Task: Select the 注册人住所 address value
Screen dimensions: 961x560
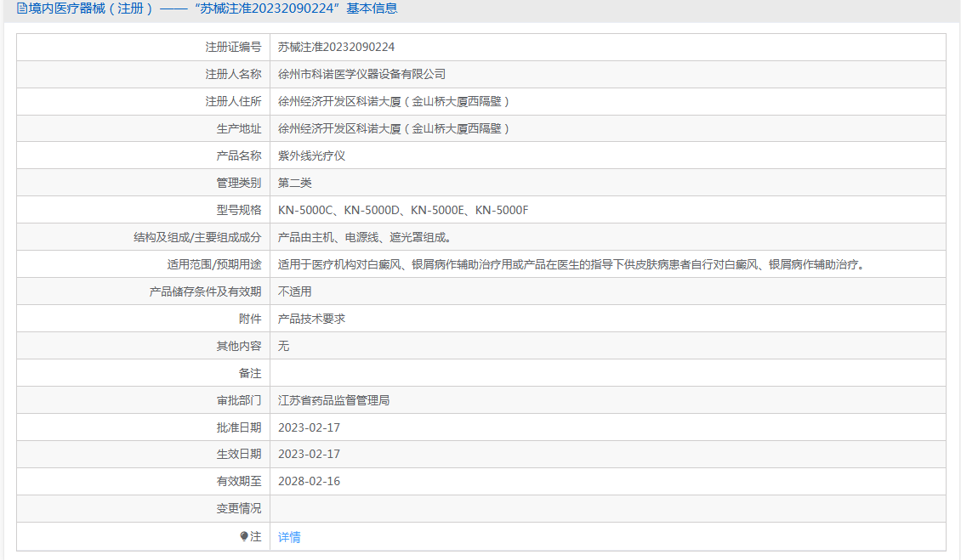Action: click(394, 101)
